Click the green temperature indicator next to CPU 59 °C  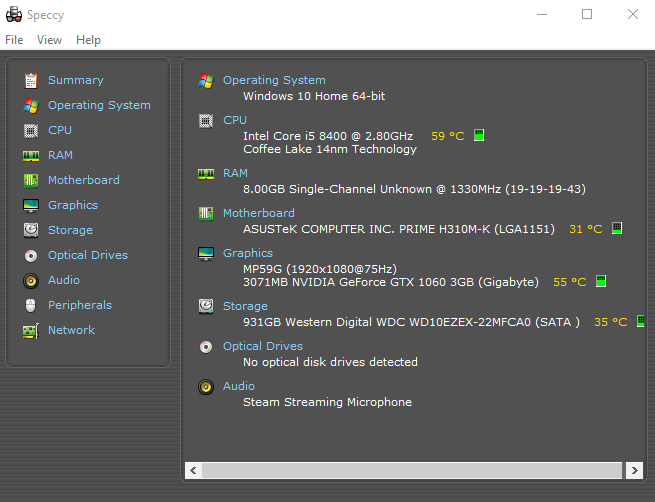click(x=479, y=135)
